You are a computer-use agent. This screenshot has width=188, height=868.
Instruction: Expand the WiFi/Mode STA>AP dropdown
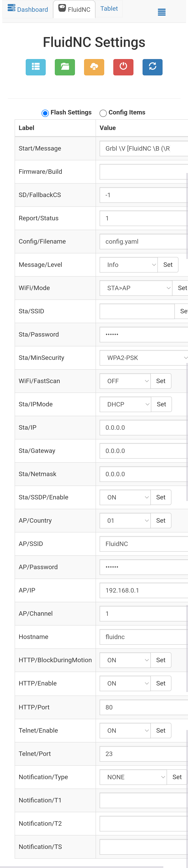[136, 288]
